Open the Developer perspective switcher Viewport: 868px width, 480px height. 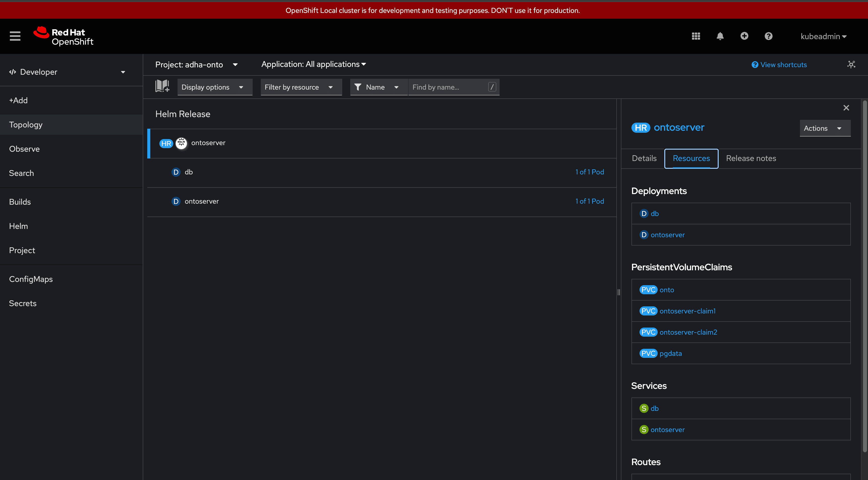click(x=67, y=72)
